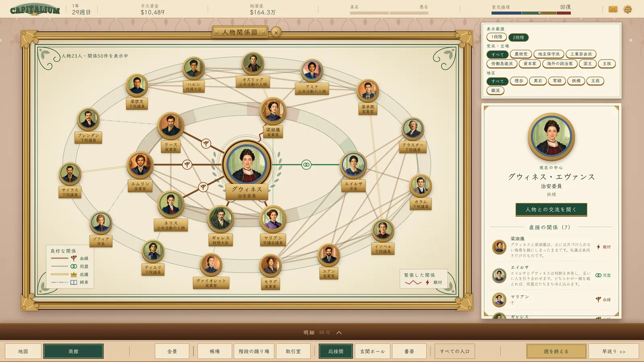Click the 景気循環 economic cycle bar

(531, 13)
